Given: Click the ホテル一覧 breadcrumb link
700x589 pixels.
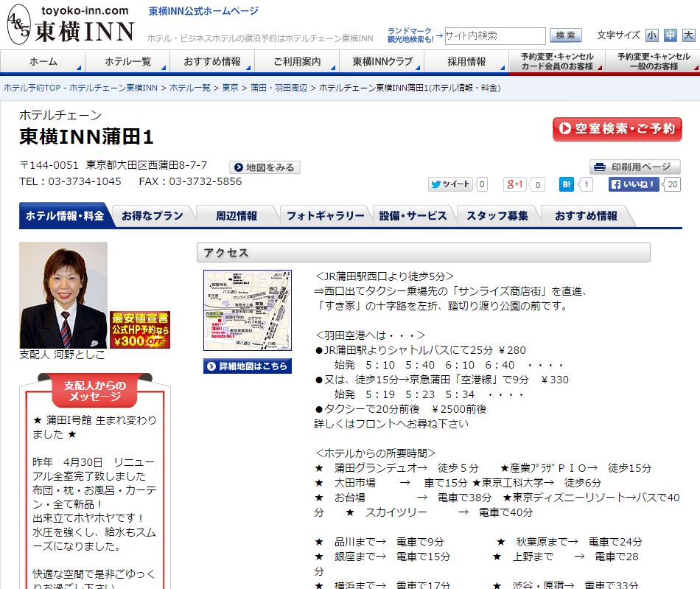Looking at the screenshot, I should click(x=189, y=88).
